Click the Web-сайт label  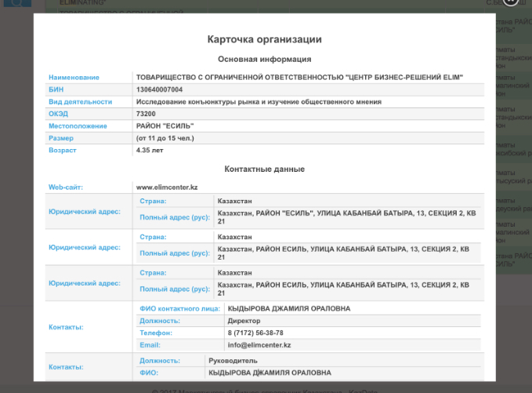[66, 187]
